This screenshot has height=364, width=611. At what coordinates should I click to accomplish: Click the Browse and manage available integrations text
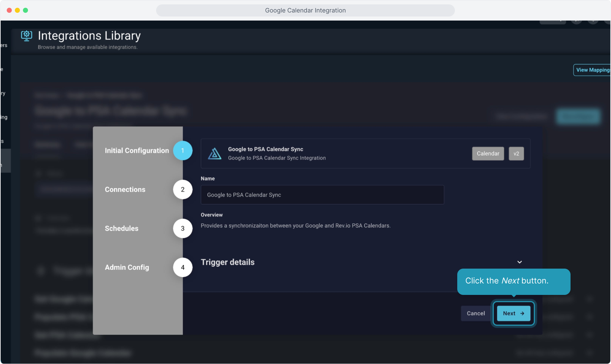pyautogui.click(x=88, y=47)
